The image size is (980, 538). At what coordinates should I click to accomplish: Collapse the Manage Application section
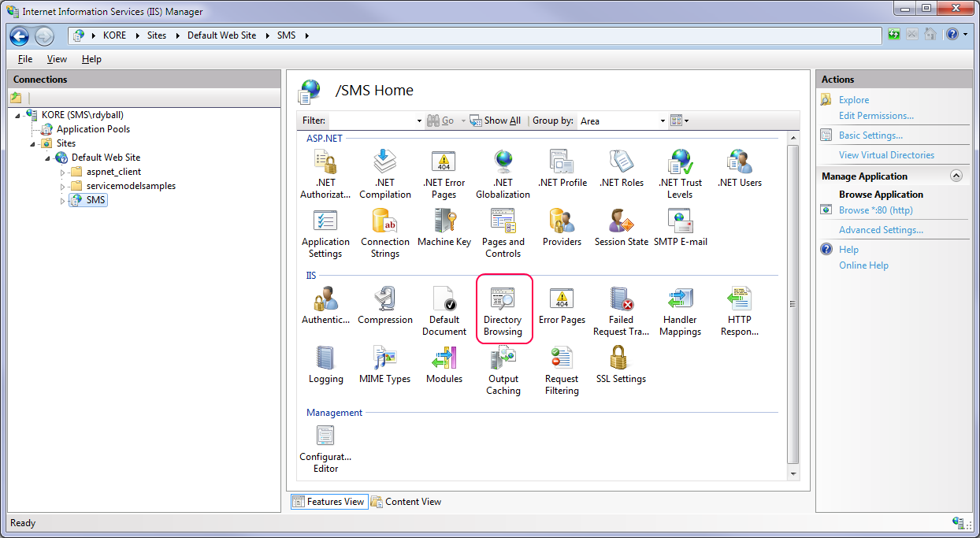(956, 176)
